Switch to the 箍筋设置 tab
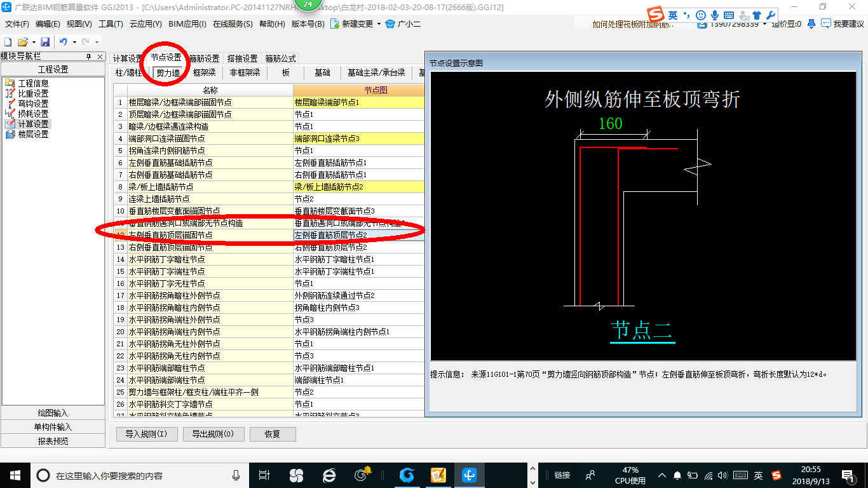 204,58
